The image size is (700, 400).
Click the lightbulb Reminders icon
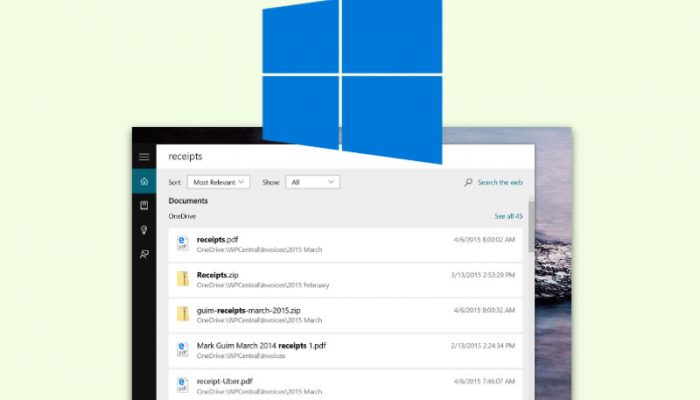click(144, 230)
